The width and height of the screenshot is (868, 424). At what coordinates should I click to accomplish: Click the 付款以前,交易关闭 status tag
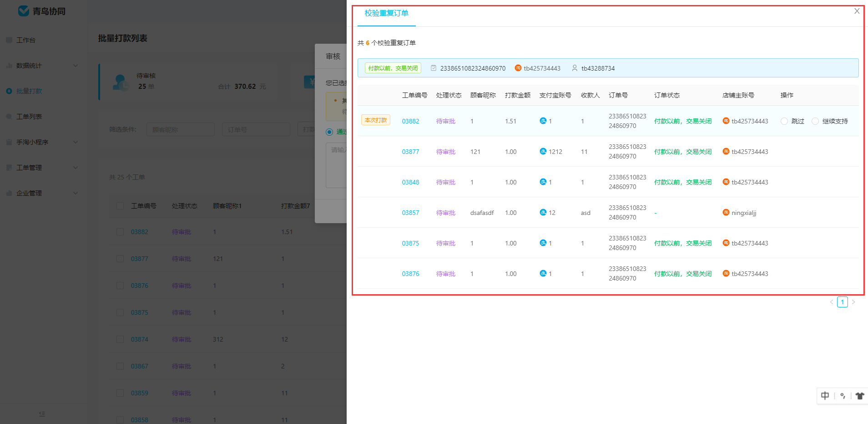tap(393, 68)
